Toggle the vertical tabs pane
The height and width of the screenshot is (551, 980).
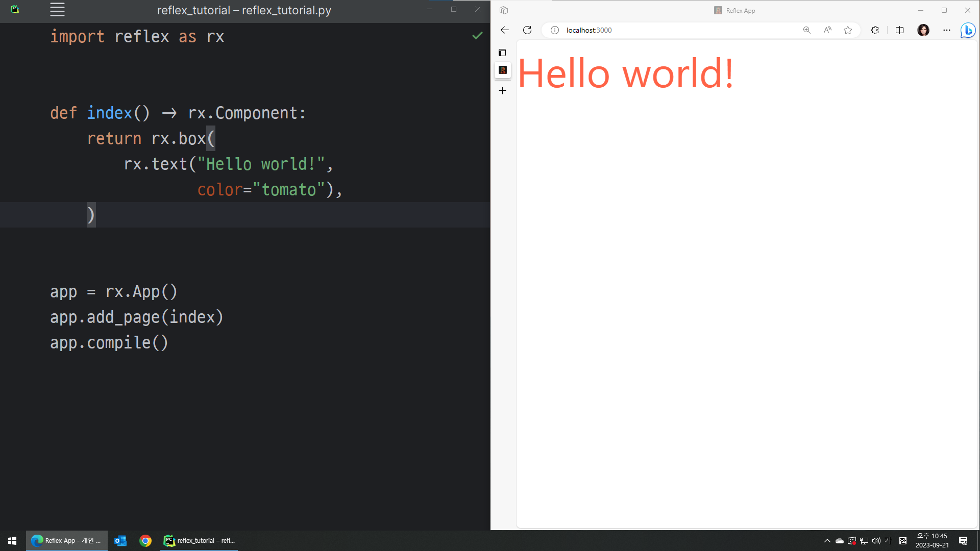point(502,53)
